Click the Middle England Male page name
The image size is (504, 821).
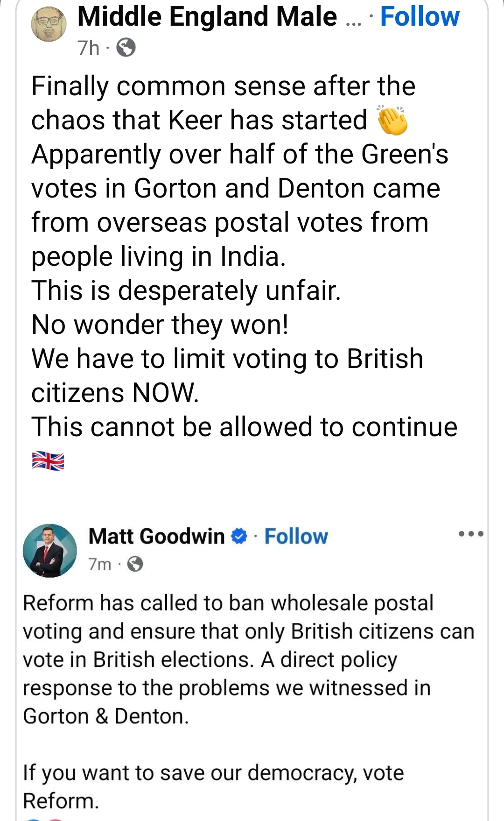(x=207, y=17)
